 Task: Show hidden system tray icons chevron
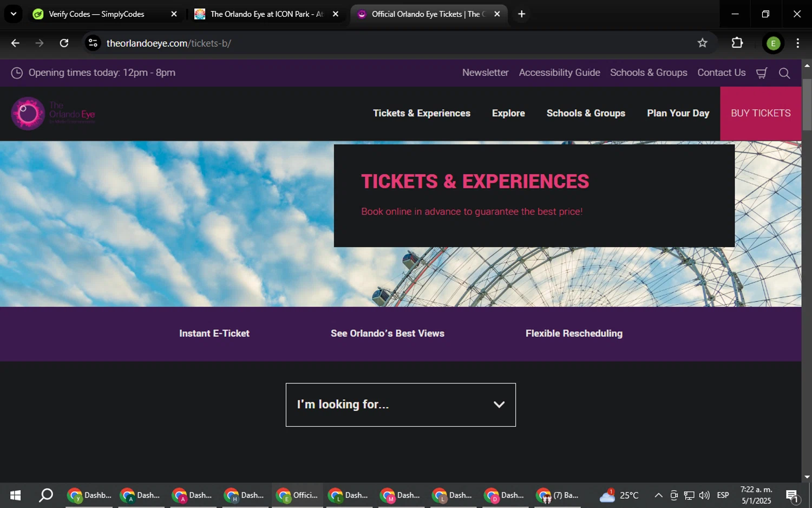click(658, 495)
